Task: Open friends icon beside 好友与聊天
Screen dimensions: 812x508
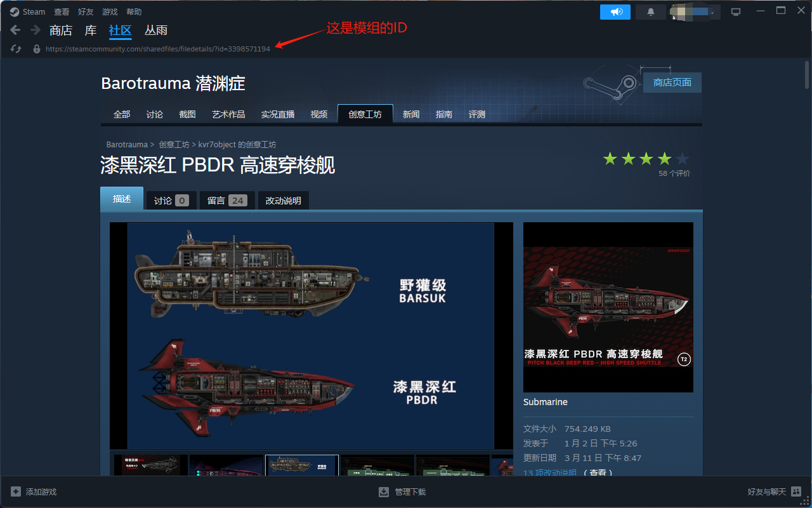Action: point(796,491)
